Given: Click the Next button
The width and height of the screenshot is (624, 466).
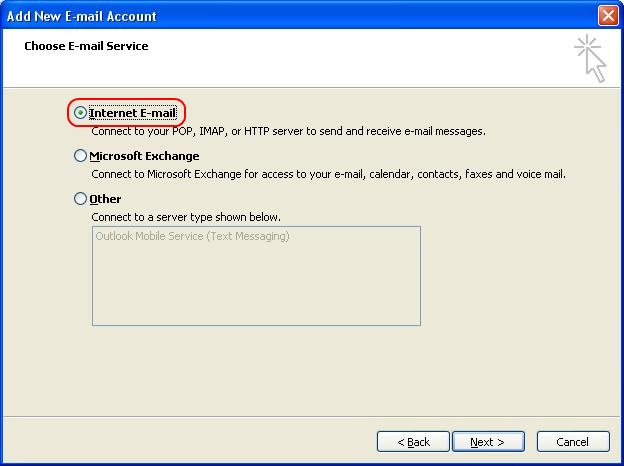Looking at the screenshot, I should 488,442.
